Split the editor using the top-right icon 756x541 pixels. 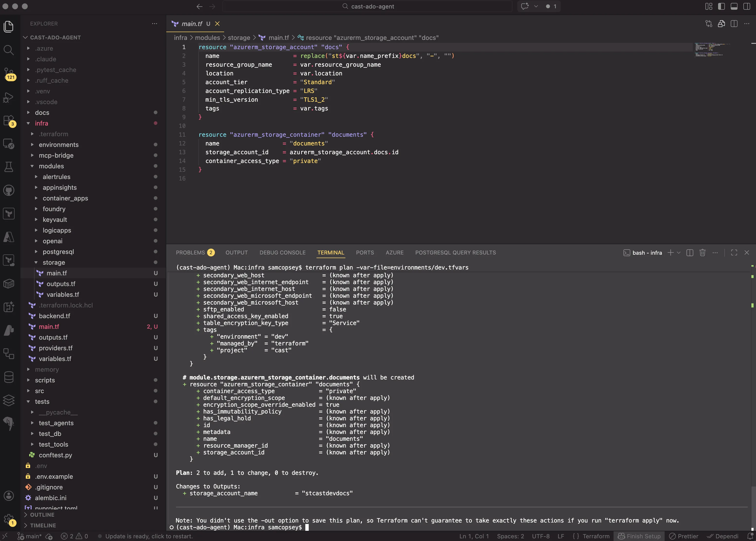coord(734,24)
